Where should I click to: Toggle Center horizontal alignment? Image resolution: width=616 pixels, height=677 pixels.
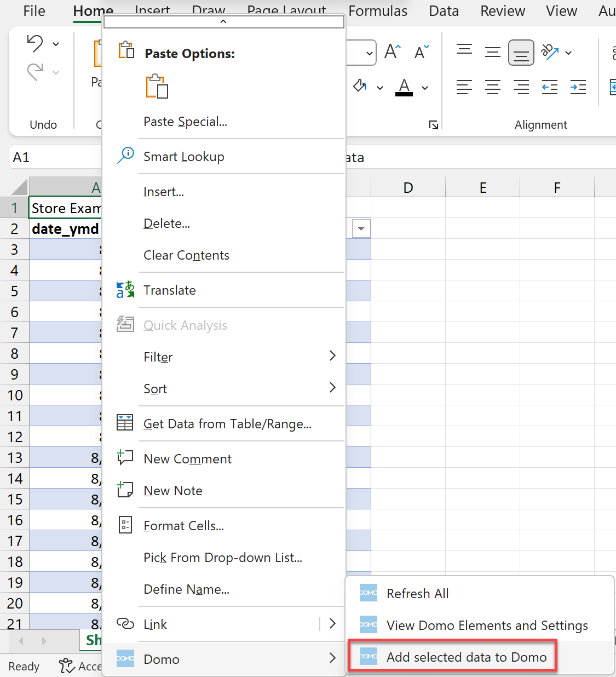[492, 87]
